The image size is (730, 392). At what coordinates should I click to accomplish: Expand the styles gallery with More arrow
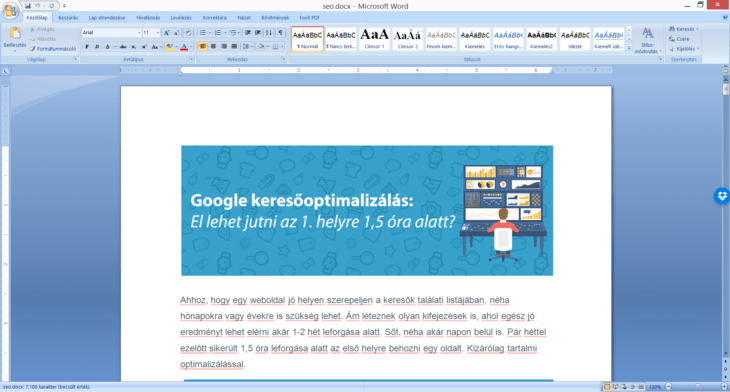[x=629, y=48]
